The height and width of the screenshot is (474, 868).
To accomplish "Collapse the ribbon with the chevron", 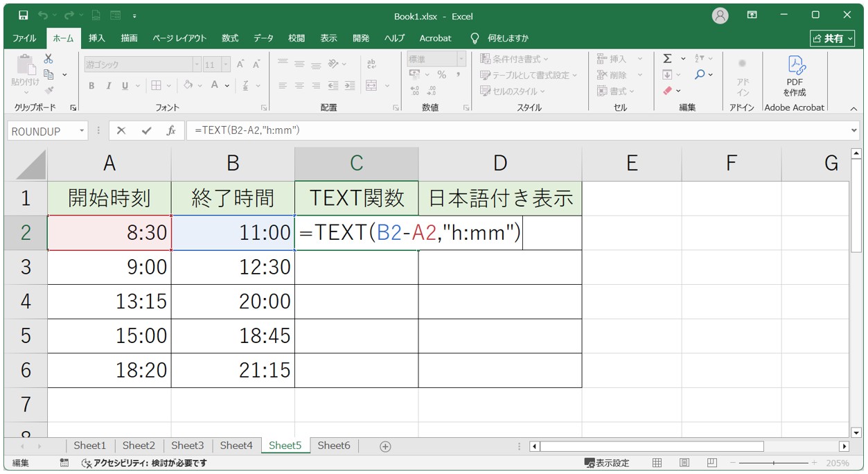I will point(853,109).
